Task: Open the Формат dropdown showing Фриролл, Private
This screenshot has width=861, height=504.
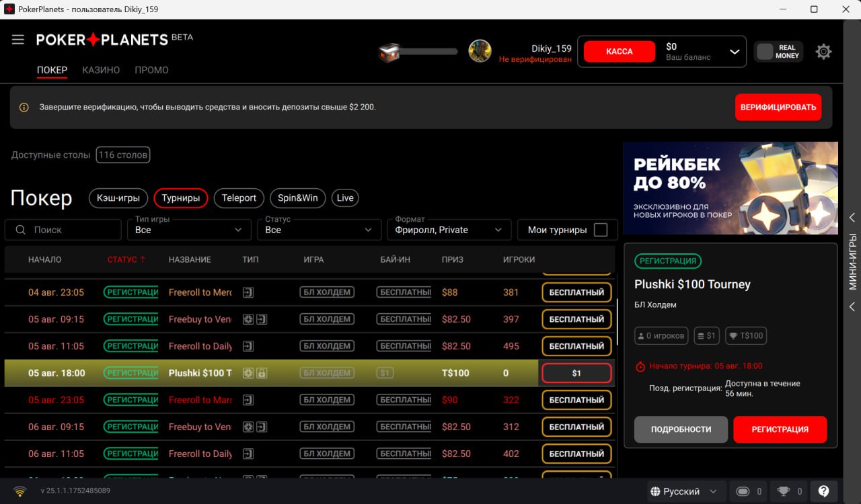Action: click(x=449, y=230)
